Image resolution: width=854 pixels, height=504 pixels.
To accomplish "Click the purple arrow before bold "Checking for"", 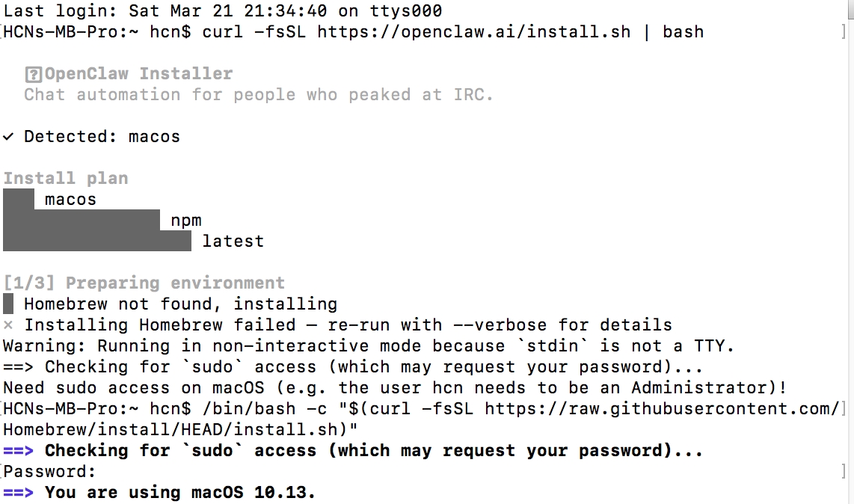I will pos(18,451).
